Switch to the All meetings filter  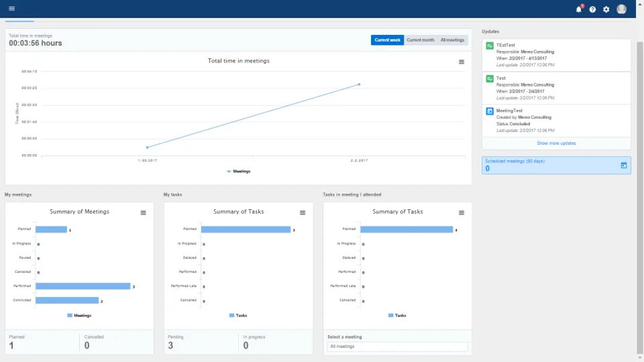pos(452,40)
